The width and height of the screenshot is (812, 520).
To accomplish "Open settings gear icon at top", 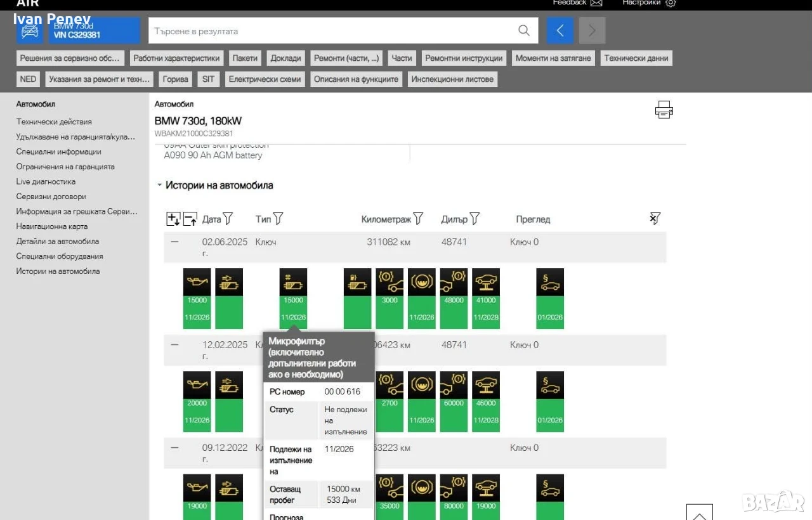I will tap(671, 3).
